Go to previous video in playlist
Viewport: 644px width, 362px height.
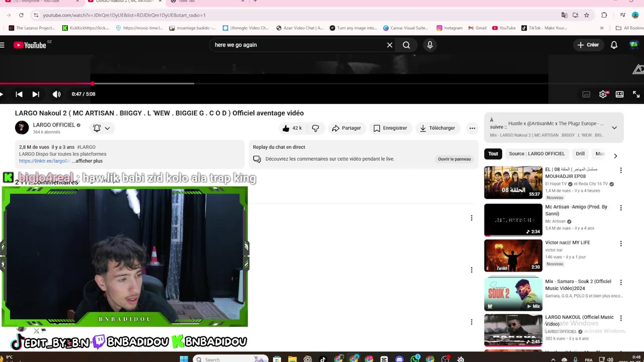[19, 94]
